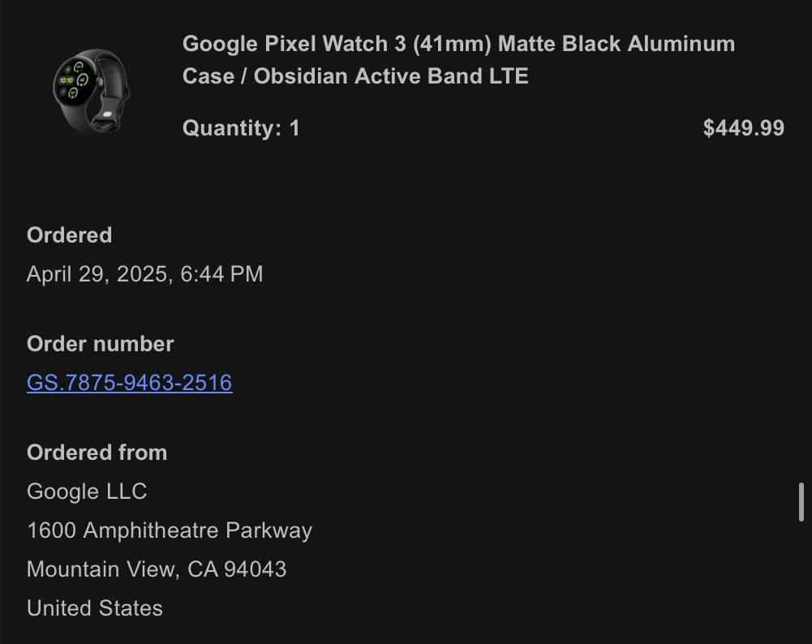The image size is (812, 644).
Task: Click the 94043 ZIP code
Action: [255, 569]
